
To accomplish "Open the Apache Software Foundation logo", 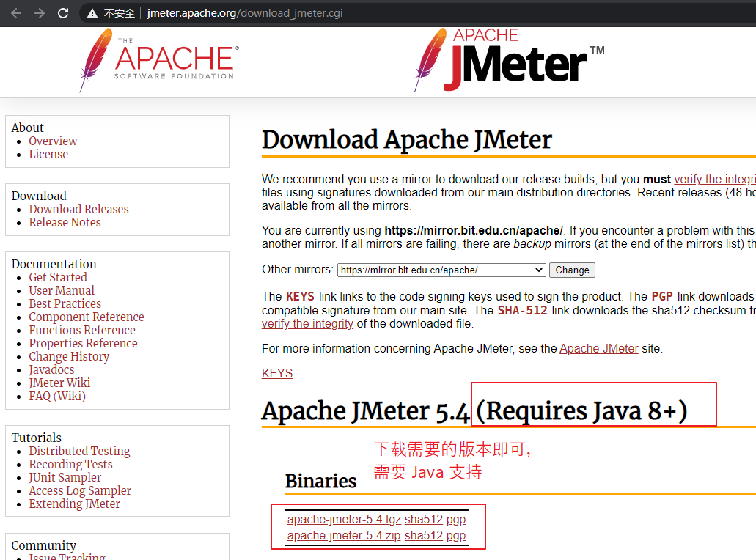I will [x=159, y=60].
